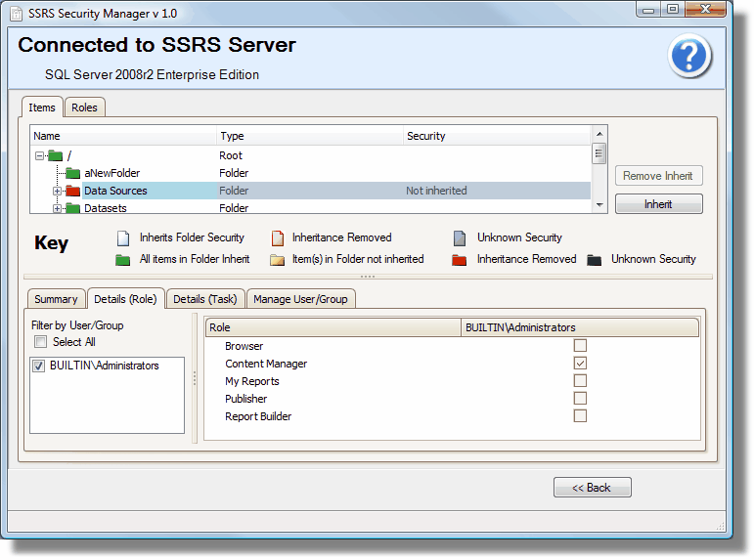Click the red folder Inheritance Removed key icon

pyautogui.click(x=460, y=260)
